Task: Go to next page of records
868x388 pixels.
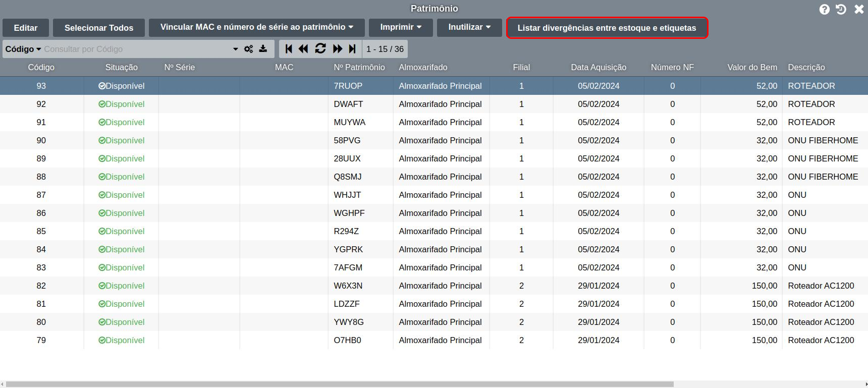Action: tap(338, 49)
